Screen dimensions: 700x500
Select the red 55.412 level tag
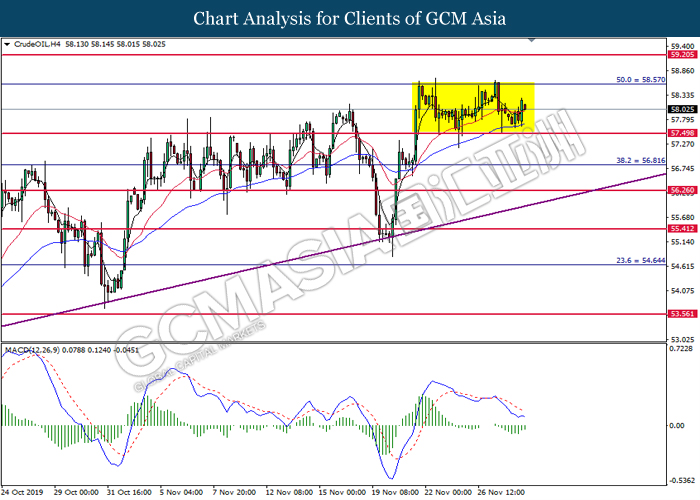[x=682, y=229]
